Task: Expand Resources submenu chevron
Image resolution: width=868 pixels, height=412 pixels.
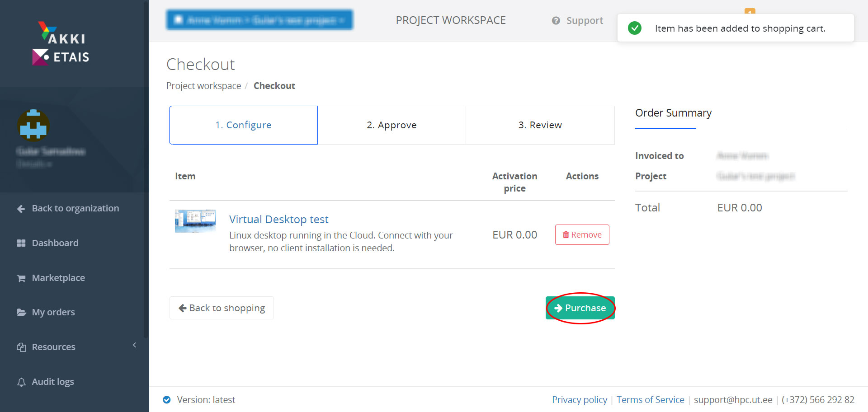Action: pos(134,345)
